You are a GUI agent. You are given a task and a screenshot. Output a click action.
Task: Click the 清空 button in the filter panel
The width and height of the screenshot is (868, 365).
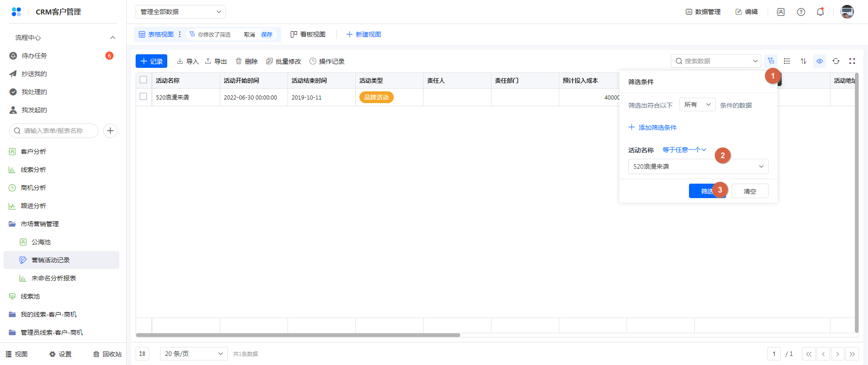click(750, 191)
